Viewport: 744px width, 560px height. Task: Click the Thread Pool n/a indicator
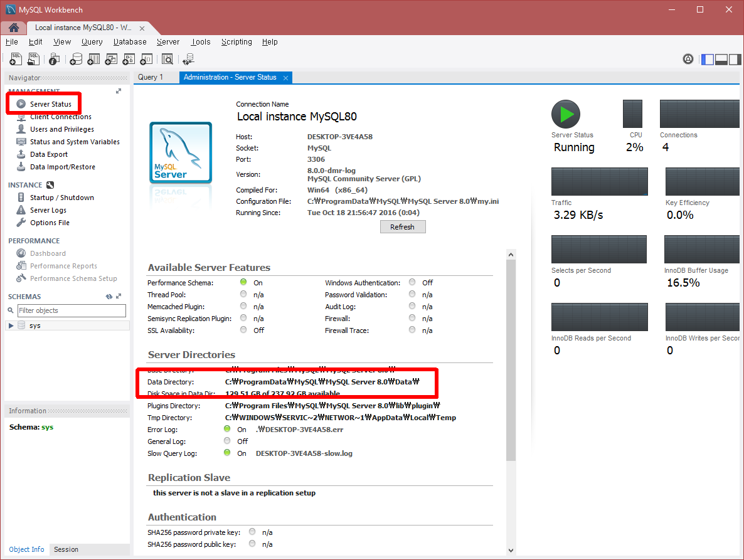tap(243, 293)
